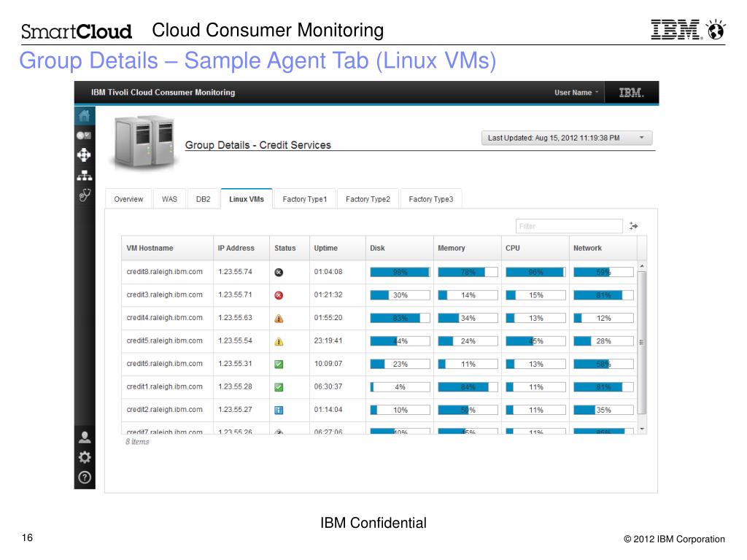Open the Factory Type1 tab
This screenshot has width=747, height=560.
point(305,199)
